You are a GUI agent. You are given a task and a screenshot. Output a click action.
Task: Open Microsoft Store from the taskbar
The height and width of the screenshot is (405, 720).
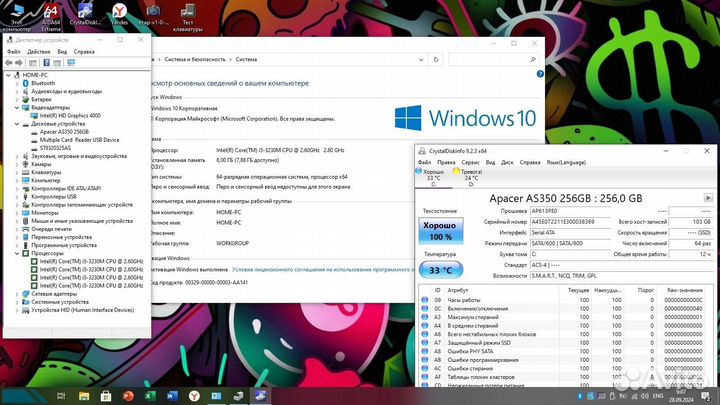[106, 396]
